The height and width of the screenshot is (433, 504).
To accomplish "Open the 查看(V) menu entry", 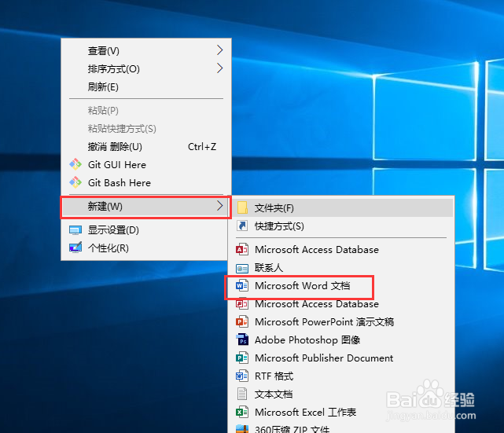I will (x=146, y=50).
